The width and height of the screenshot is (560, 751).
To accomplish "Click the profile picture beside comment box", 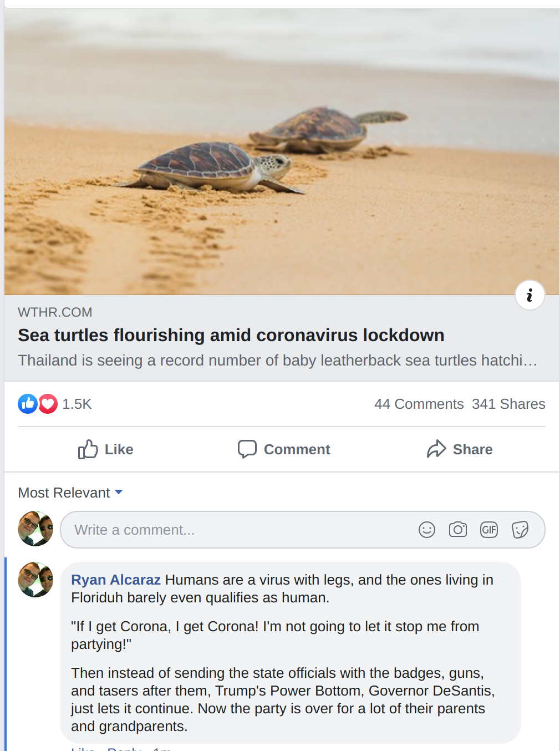I will click(x=35, y=529).
